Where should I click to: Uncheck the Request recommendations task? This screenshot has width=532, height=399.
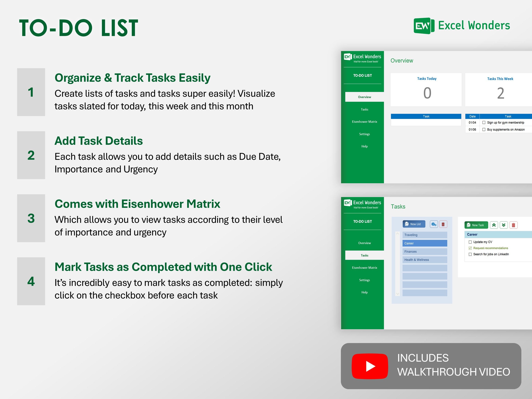point(470,248)
